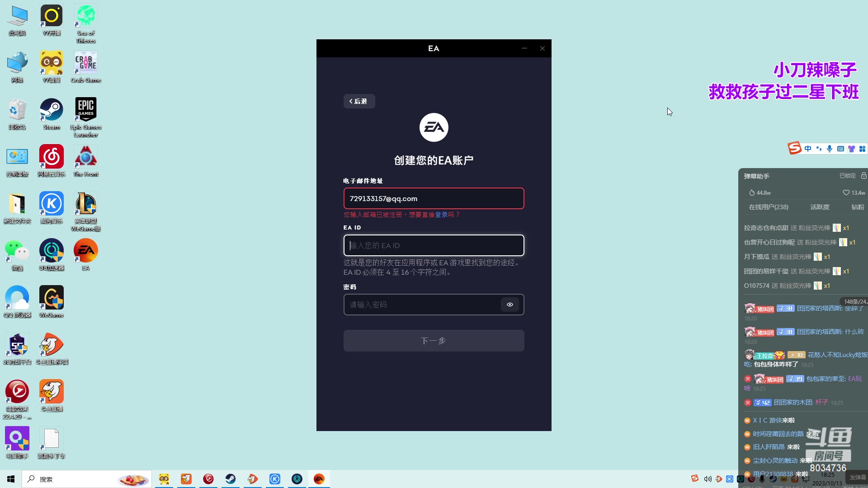Open 控制面板 Control Panel desktop icon

coord(17,161)
